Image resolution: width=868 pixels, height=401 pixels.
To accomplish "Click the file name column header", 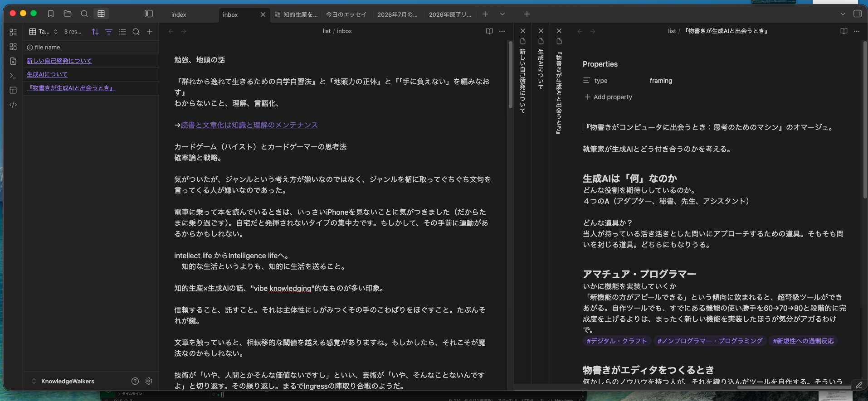I will point(91,47).
